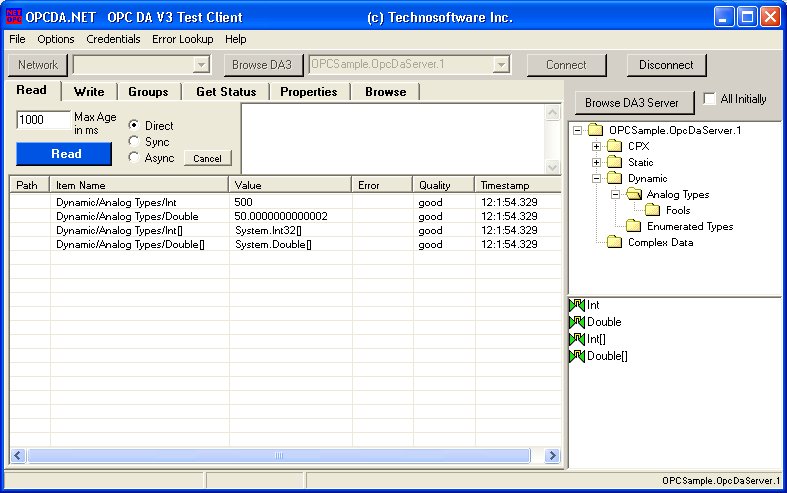Switch to the Properties tab

309,92
